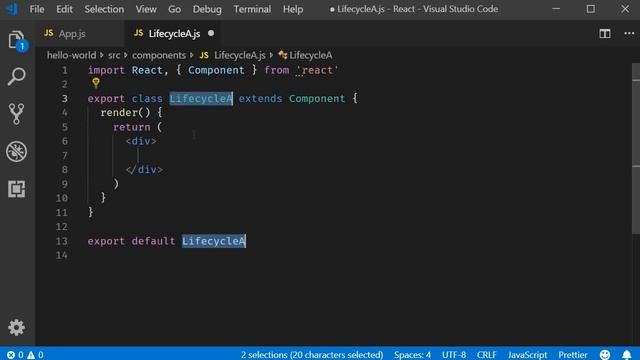Open the Explorer view in activity bar

17,40
